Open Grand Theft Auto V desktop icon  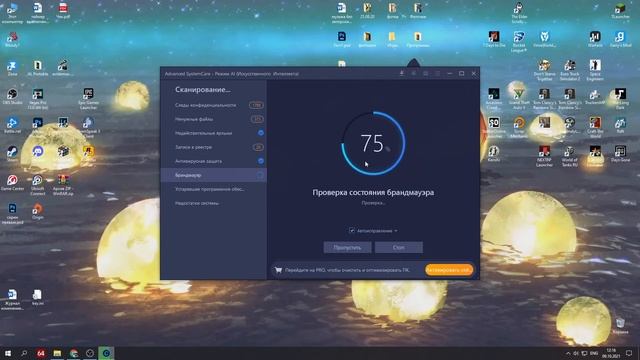coord(519,99)
